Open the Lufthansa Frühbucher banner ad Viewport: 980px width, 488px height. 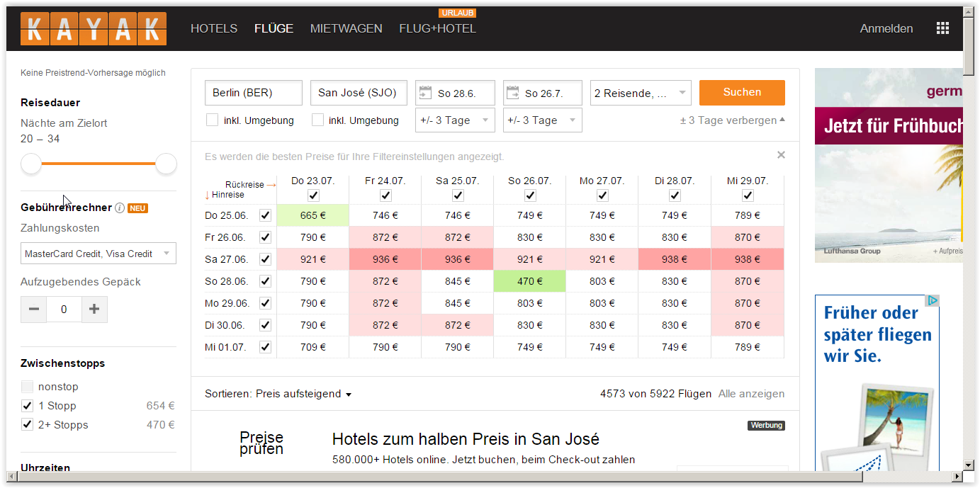[889, 165]
